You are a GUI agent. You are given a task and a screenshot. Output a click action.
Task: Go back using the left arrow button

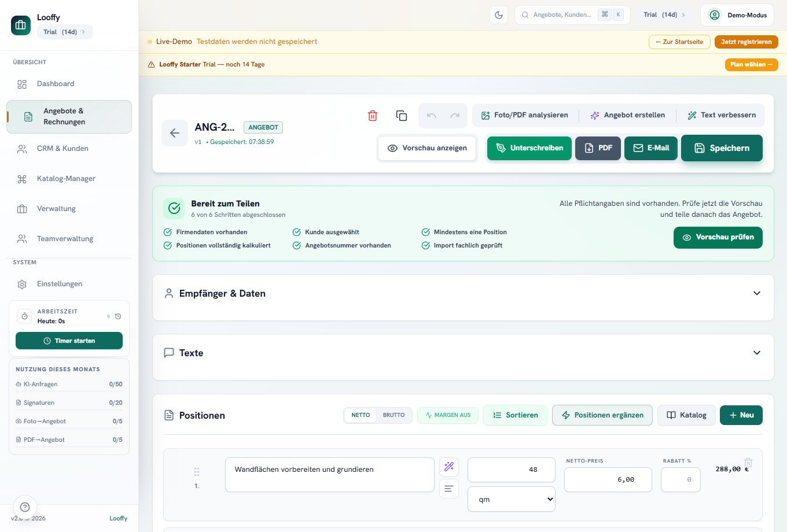[x=175, y=133]
